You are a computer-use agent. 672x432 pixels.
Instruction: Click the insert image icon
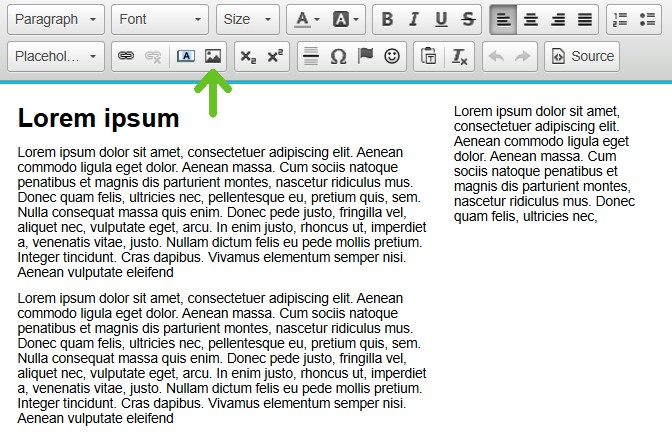pos(213,56)
